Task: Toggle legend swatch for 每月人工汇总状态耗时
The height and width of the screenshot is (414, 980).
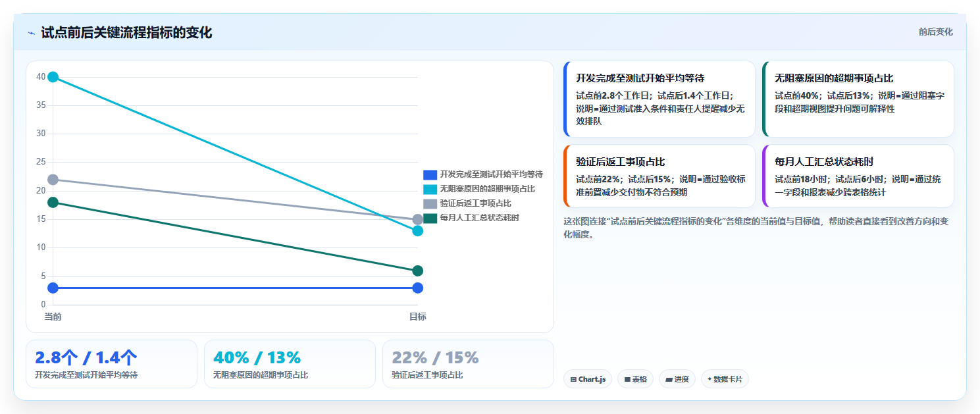Action: (430, 218)
